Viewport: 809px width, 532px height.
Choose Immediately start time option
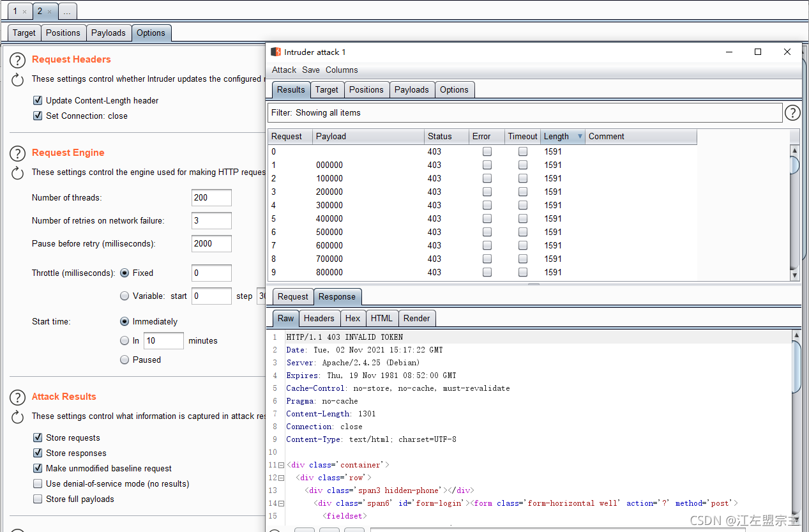coord(125,321)
